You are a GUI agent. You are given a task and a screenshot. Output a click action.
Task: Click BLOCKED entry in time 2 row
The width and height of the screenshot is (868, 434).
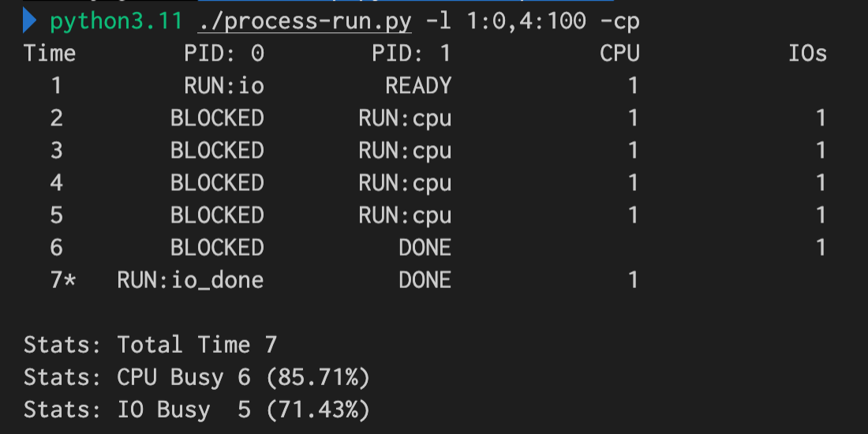218,118
